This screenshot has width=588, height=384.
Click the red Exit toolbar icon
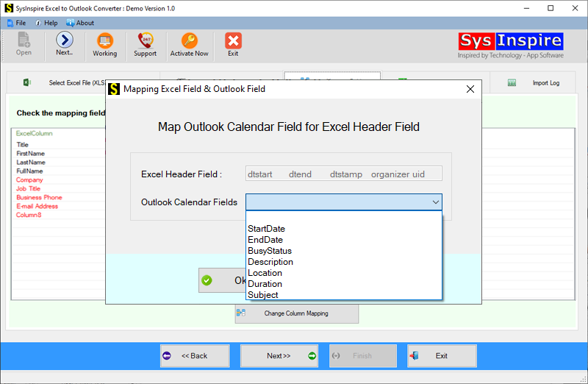coord(233,40)
